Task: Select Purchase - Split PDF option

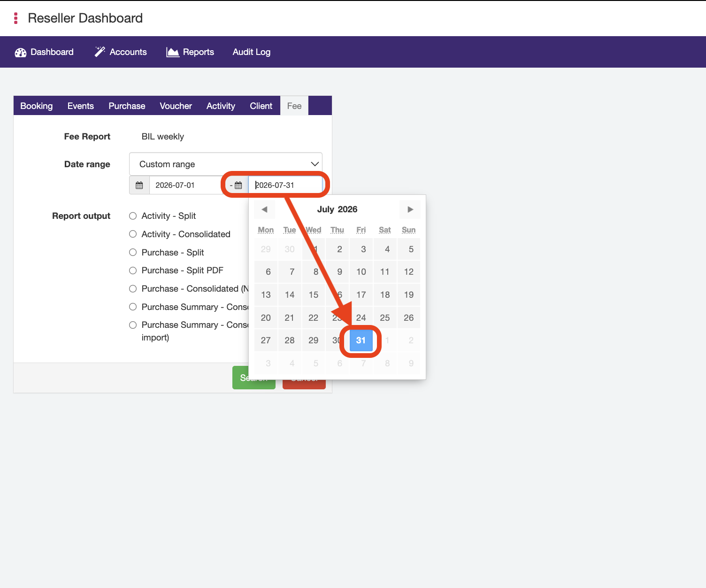Action: click(x=133, y=271)
